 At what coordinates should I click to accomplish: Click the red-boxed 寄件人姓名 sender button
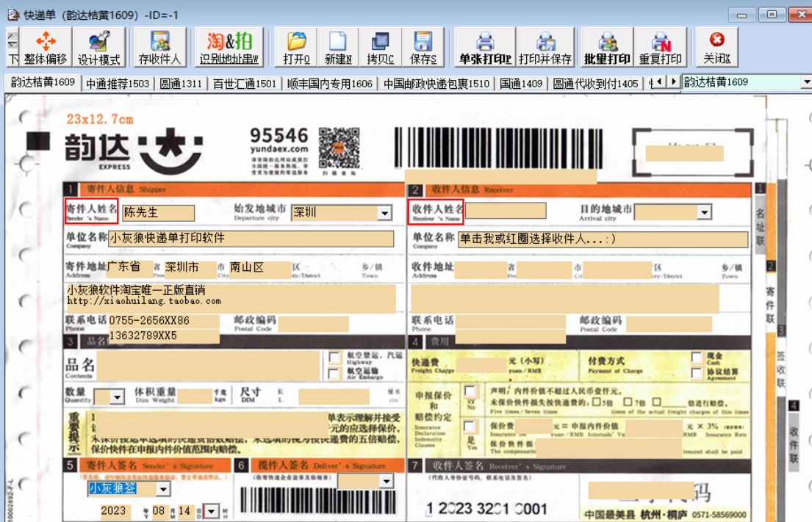point(92,211)
